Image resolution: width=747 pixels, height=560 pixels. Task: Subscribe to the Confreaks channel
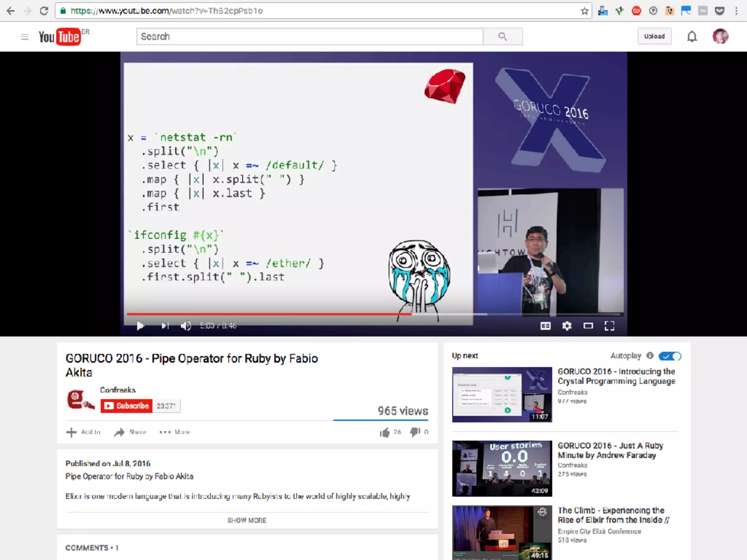pos(127,406)
